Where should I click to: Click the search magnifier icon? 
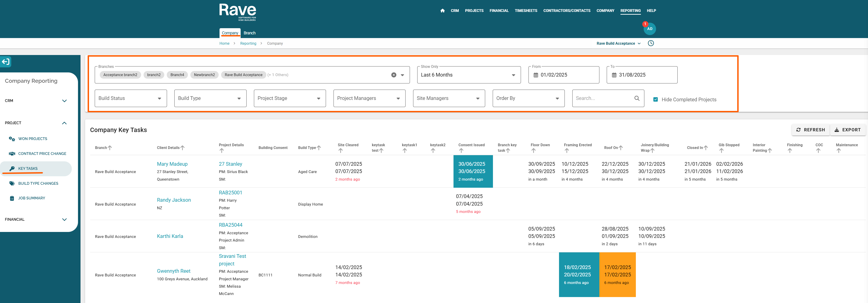[637, 98]
